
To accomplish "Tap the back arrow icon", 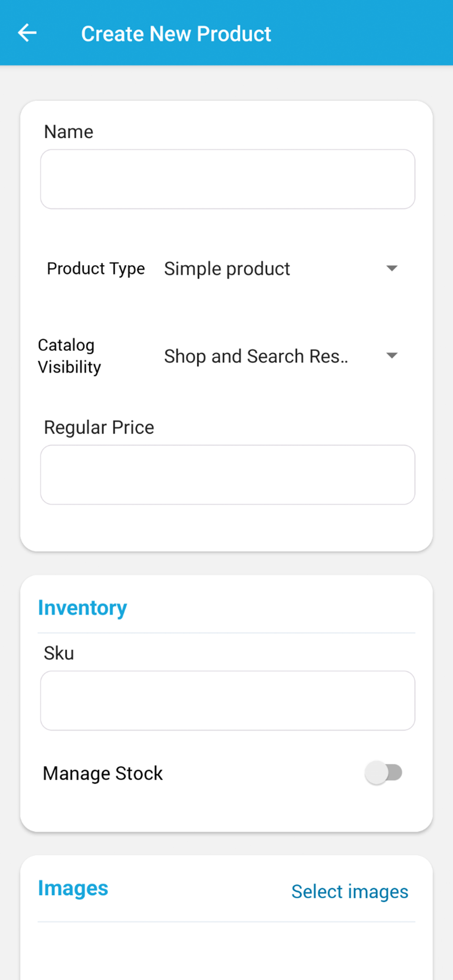I will (x=27, y=33).
